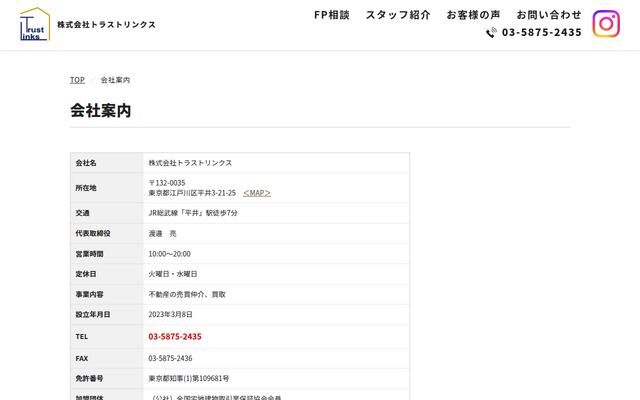
Task: Select 火曜日・水曜日 value
Action: click(x=173, y=274)
